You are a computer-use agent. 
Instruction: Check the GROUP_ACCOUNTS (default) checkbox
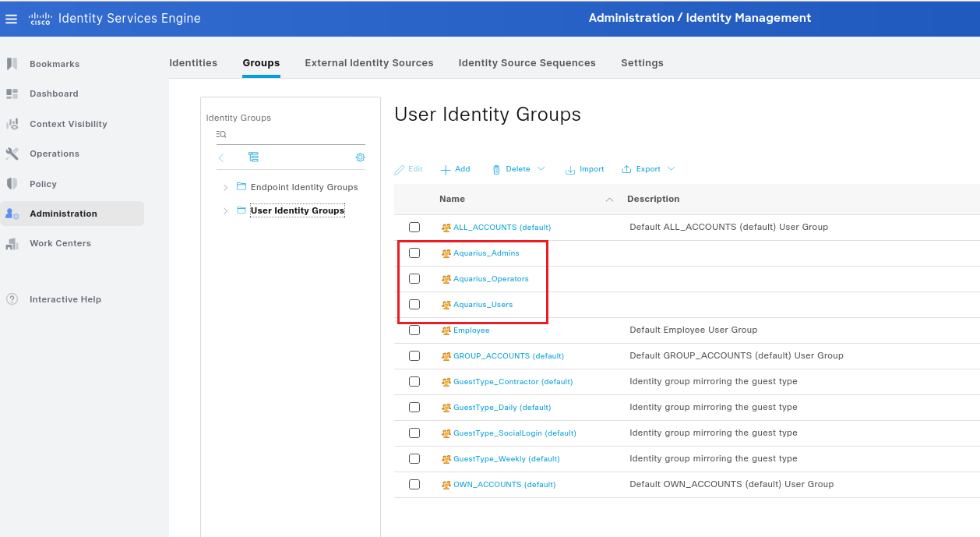[x=414, y=355]
